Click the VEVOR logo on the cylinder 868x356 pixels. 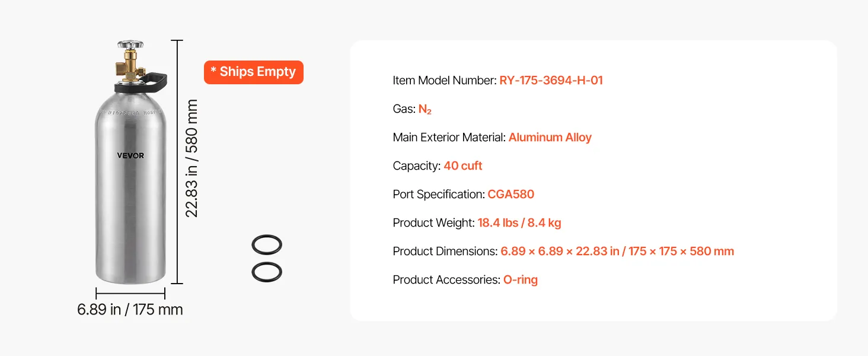[130, 155]
